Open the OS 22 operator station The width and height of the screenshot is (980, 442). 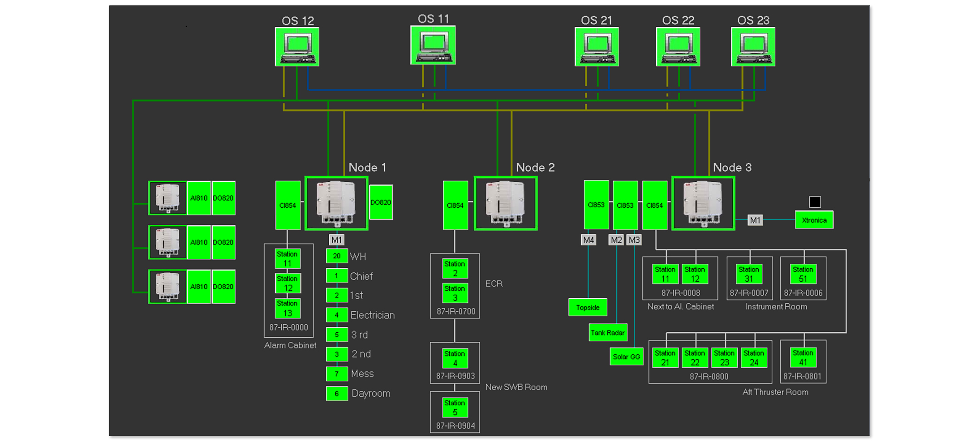(x=678, y=47)
